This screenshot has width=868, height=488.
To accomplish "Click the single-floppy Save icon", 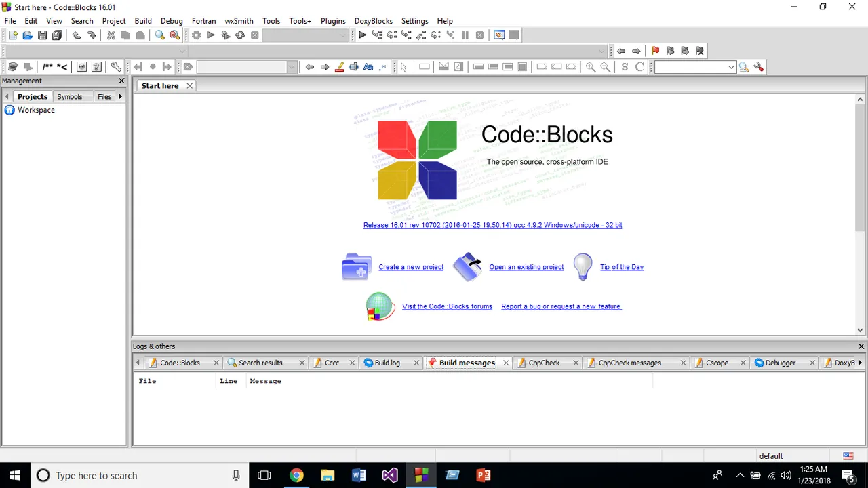I will [x=43, y=35].
